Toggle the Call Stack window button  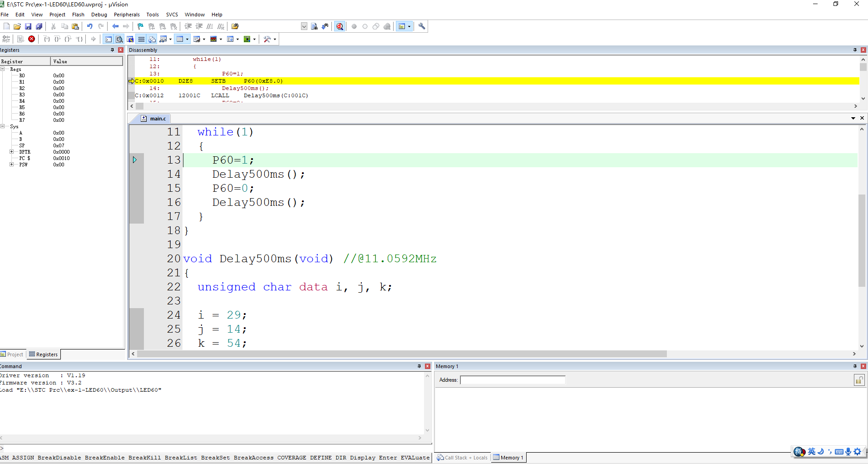[x=152, y=39]
